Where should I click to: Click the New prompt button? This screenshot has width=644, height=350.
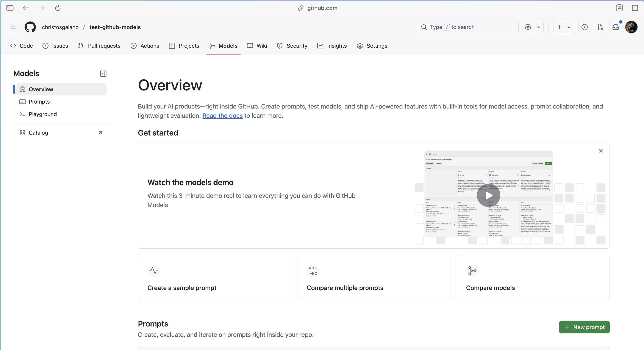[584, 327]
